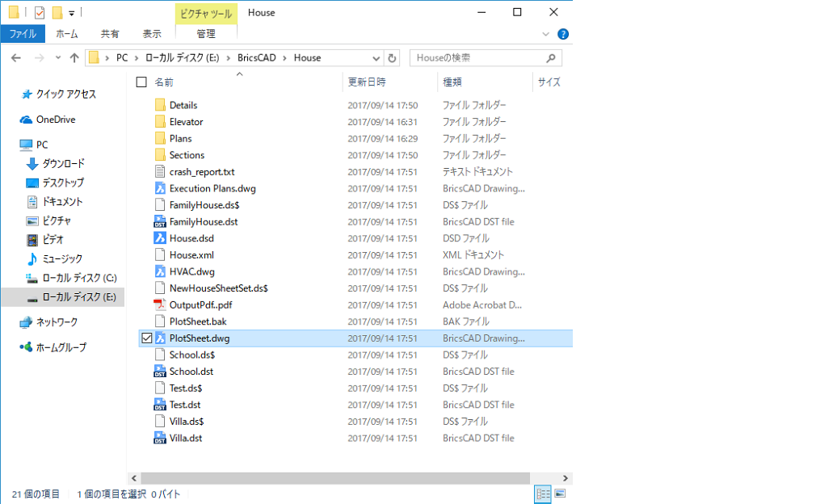Select OneDrive in navigation pane
This screenshot has width=824, height=504.
coord(55,120)
